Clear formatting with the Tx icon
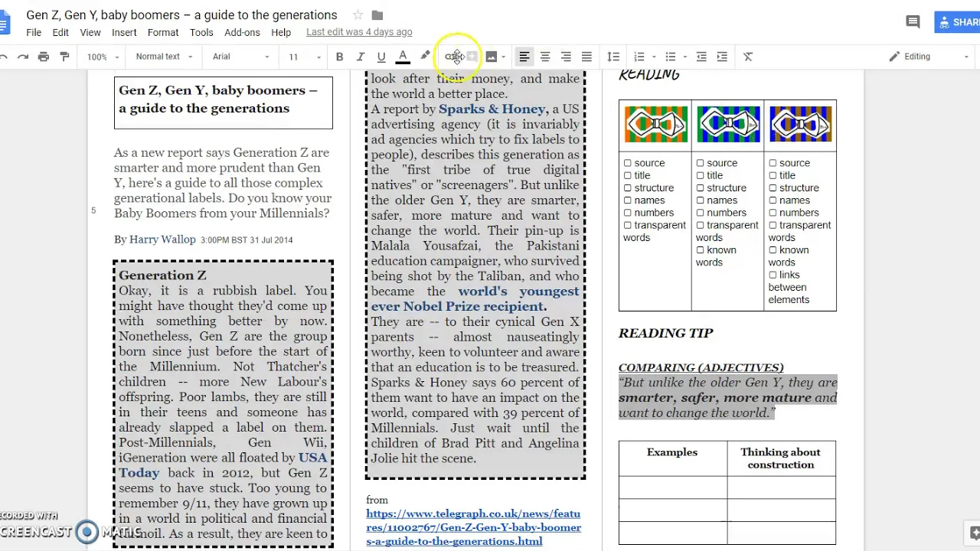The image size is (980, 551). (x=748, y=57)
